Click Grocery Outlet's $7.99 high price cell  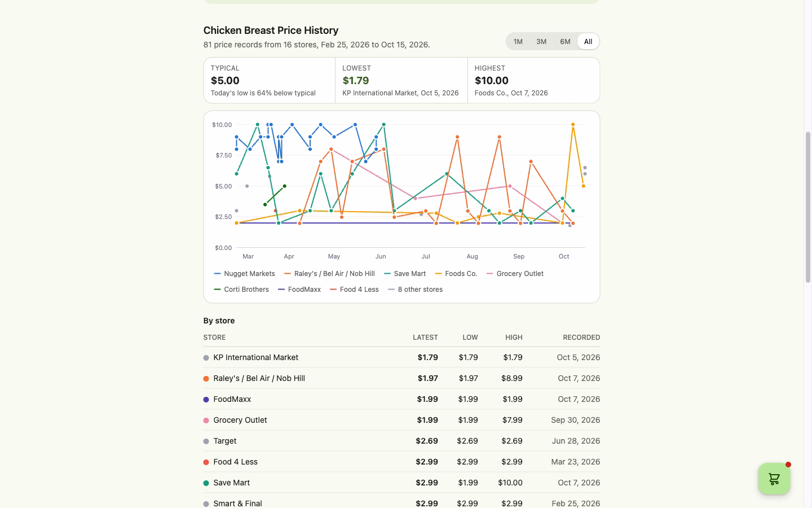[512, 420]
